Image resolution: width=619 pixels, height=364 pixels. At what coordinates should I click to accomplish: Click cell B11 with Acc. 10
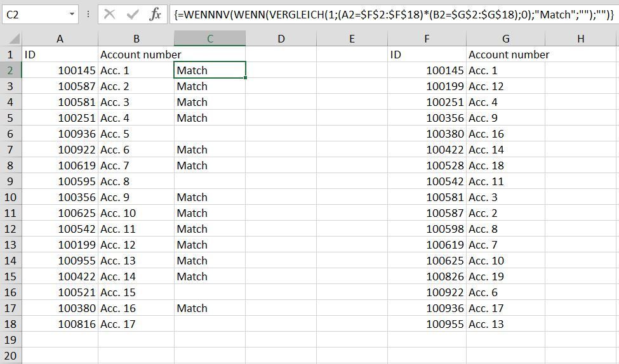tap(136, 213)
